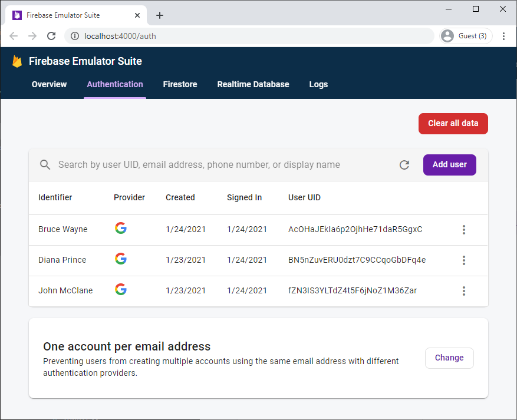
Task: Open the Guest profile menu
Action: (x=466, y=36)
